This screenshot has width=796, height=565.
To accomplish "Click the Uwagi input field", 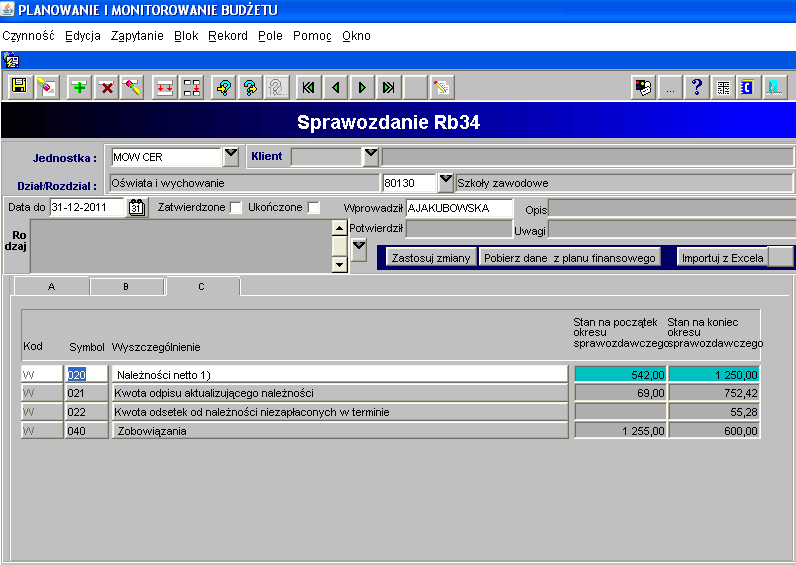I will click(672, 230).
